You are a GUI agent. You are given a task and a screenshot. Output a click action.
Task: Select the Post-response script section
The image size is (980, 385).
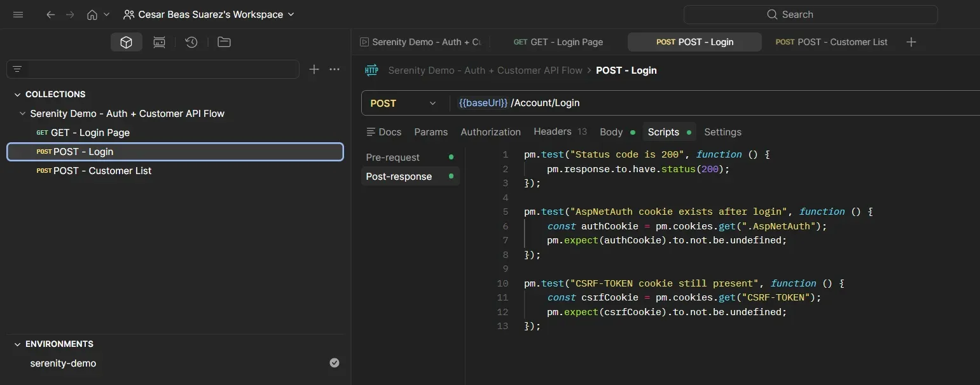tap(399, 177)
